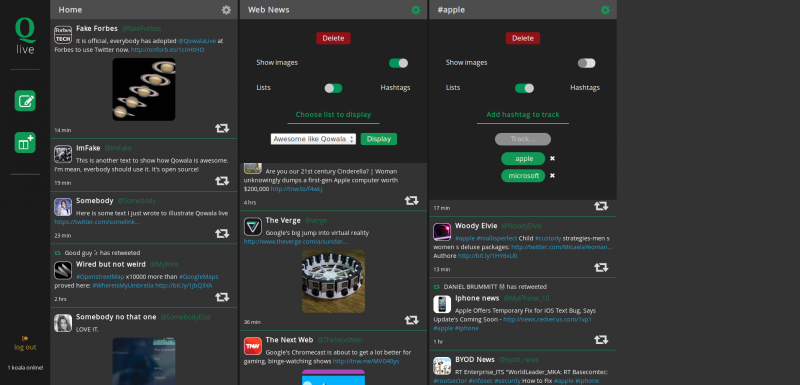Click the Web News column header

[x=333, y=10]
